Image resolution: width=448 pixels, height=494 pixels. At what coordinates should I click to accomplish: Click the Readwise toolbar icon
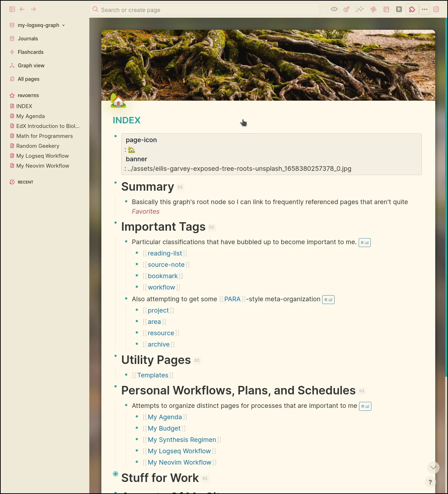point(399,9)
